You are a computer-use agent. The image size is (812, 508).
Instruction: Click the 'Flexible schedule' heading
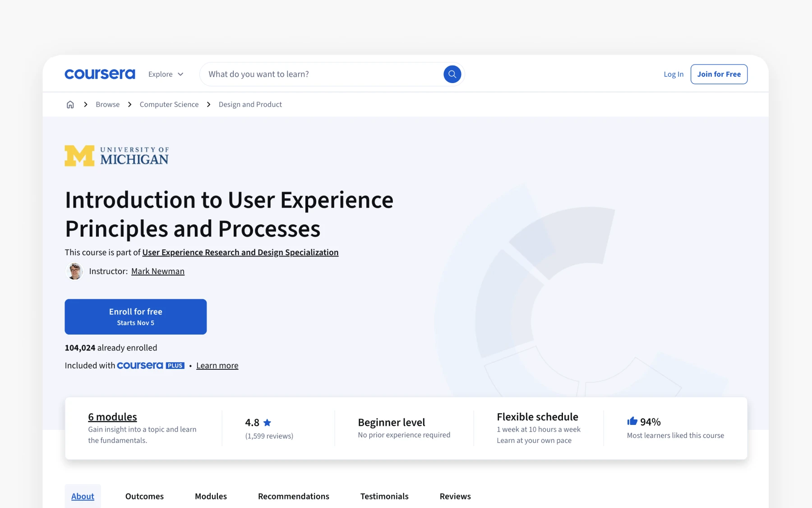(537, 417)
